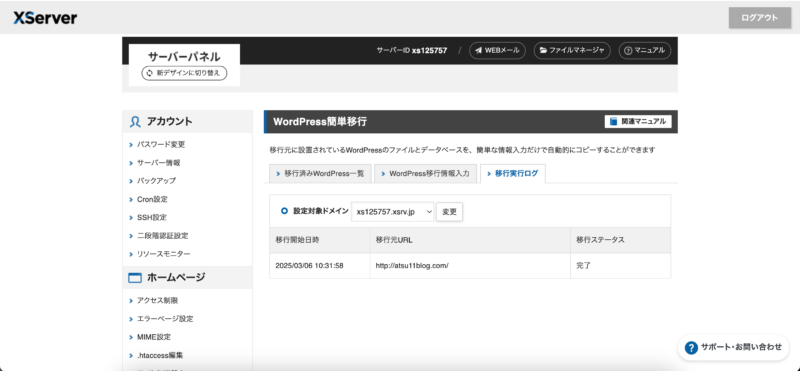The height and width of the screenshot is (371, 800).
Task: Click the question icon in マニュアル
Action: coord(628,51)
